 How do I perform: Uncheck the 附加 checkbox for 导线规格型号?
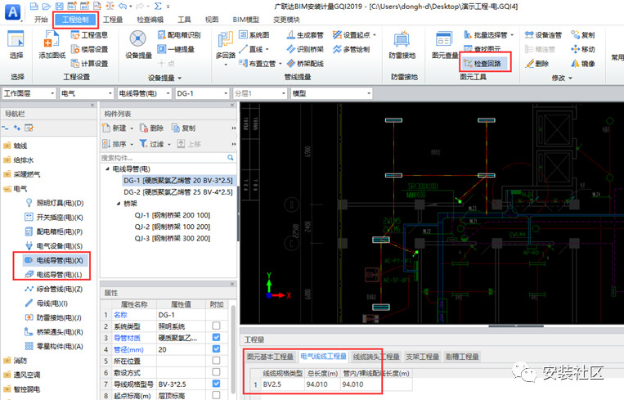(216, 384)
